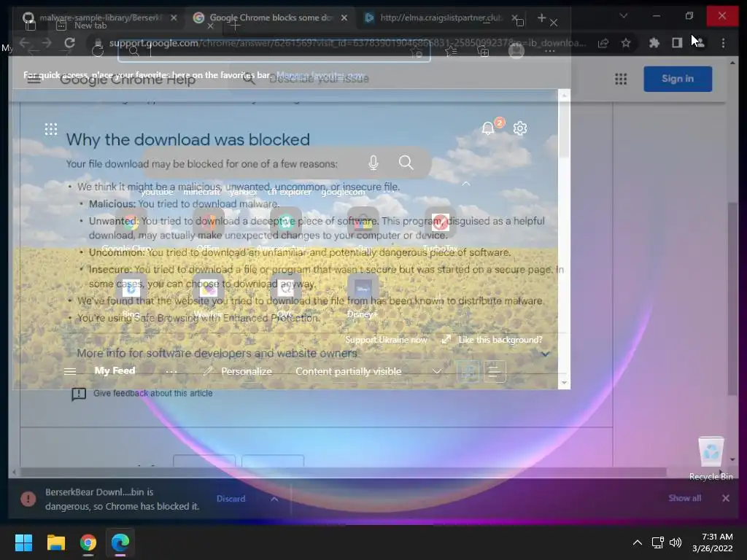Screen dimensions: 747x560
Task: Click Like this background link
Action: [500, 340]
